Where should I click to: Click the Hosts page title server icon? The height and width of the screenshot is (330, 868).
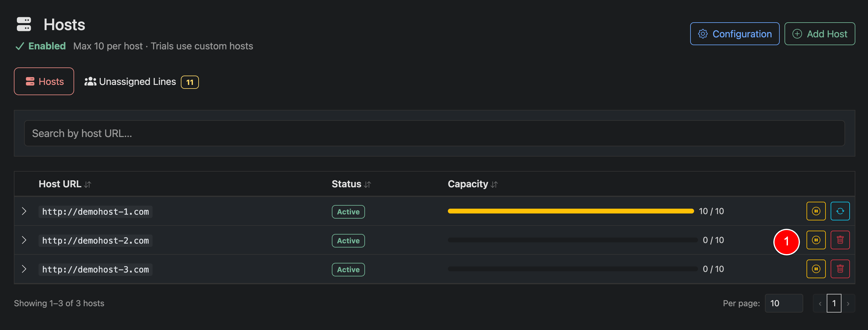point(24,24)
